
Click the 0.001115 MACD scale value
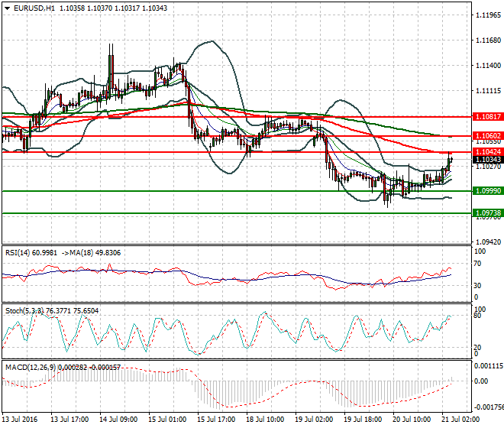[488, 366]
